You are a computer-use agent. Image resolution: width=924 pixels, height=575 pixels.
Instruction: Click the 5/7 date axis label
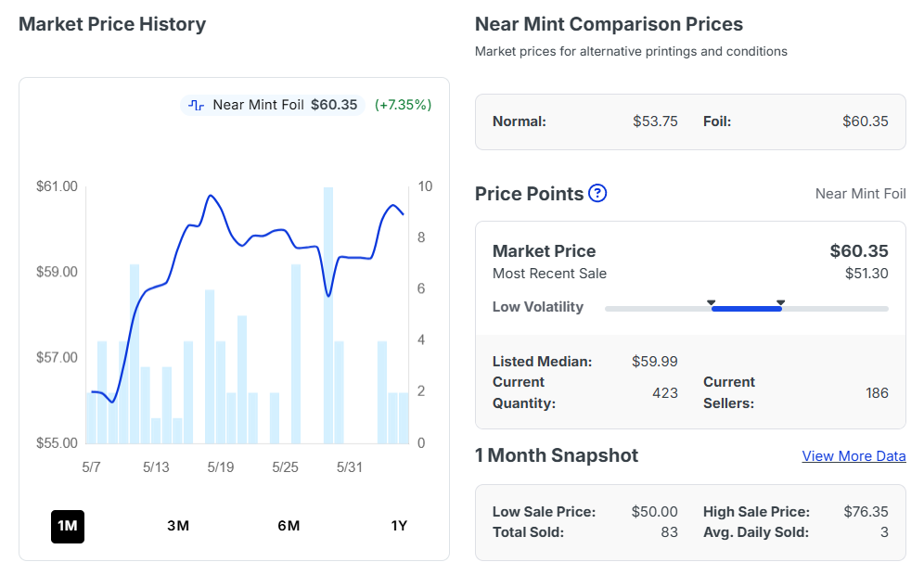(x=91, y=467)
